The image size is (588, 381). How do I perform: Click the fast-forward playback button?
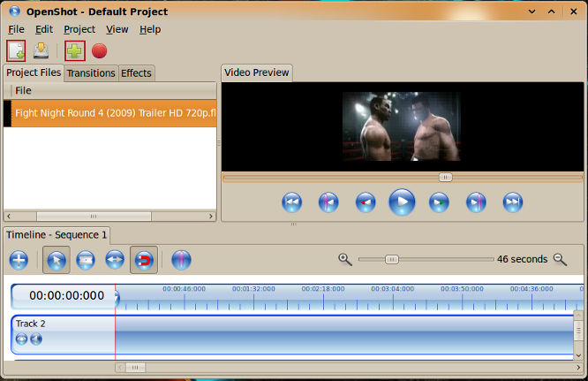[x=439, y=202]
